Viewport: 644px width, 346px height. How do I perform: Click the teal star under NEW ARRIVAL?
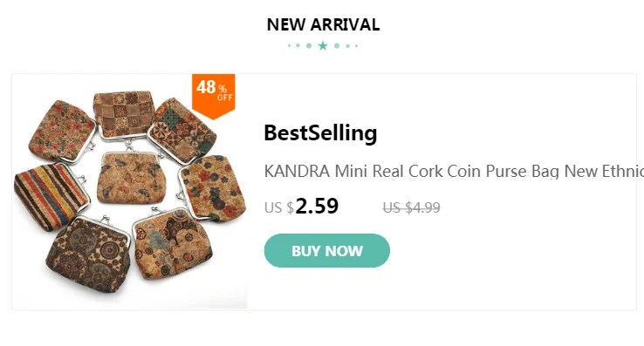[323, 45]
